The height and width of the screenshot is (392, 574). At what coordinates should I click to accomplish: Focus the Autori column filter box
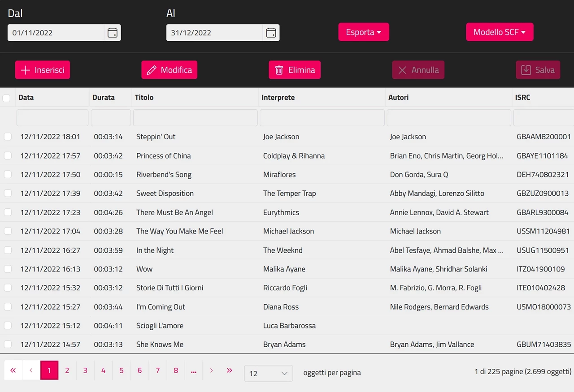point(449,118)
